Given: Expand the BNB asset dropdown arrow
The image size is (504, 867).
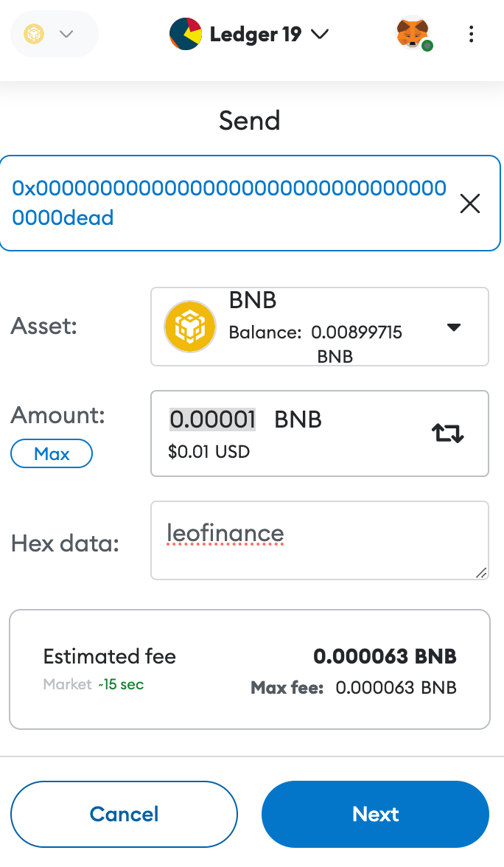Looking at the screenshot, I should pos(454,327).
